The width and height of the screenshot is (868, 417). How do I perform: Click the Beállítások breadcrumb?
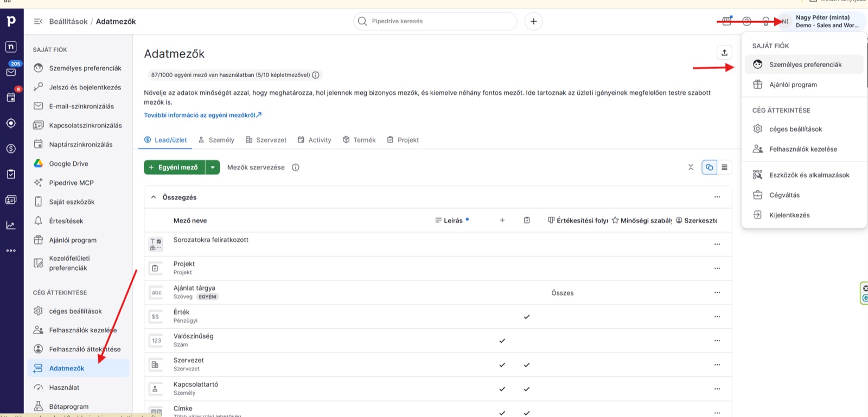(x=68, y=22)
